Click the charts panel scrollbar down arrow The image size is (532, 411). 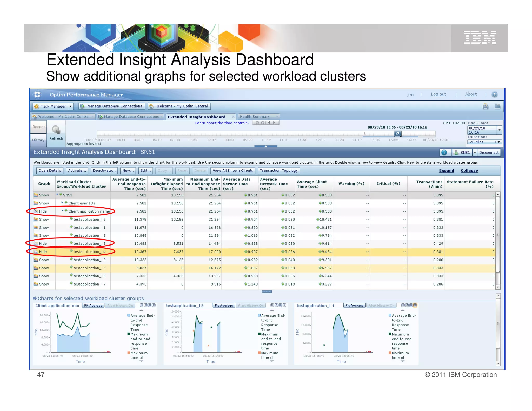point(498,364)
